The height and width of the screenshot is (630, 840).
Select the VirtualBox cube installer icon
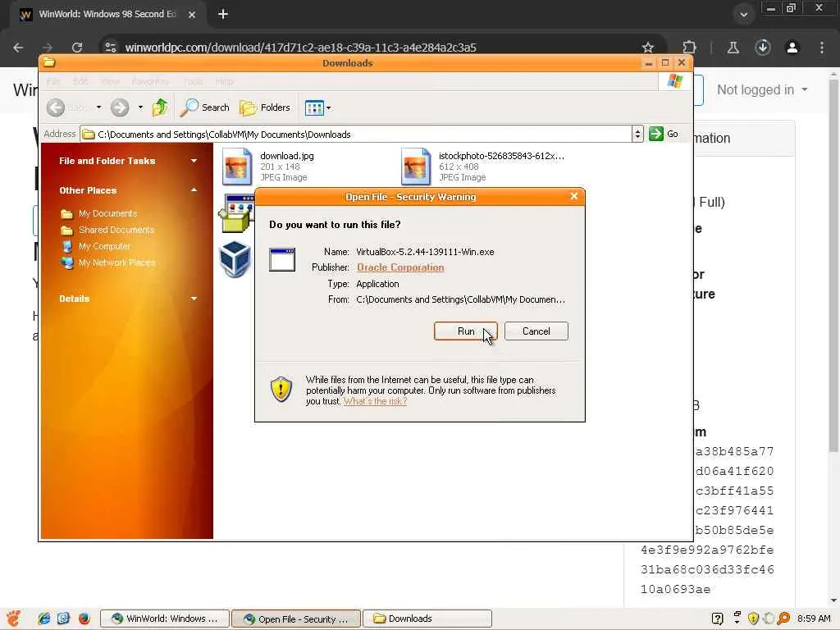coord(235,260)
